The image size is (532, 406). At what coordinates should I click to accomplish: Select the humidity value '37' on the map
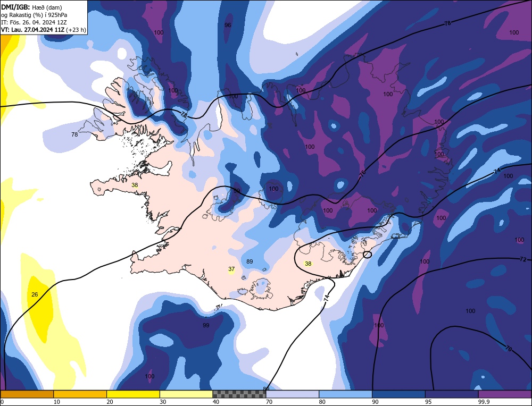pyautogui.click(x=231, y=269)
